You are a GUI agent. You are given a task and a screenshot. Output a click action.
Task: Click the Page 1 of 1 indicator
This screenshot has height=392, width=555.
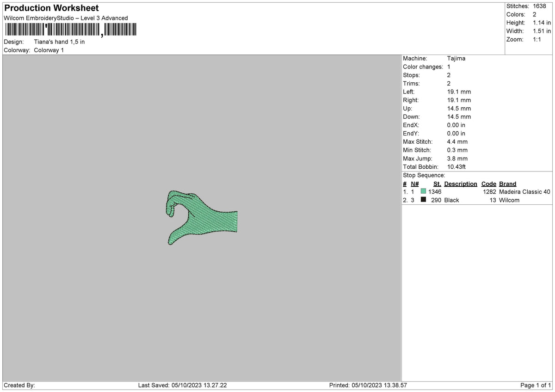tap(536, 385)
